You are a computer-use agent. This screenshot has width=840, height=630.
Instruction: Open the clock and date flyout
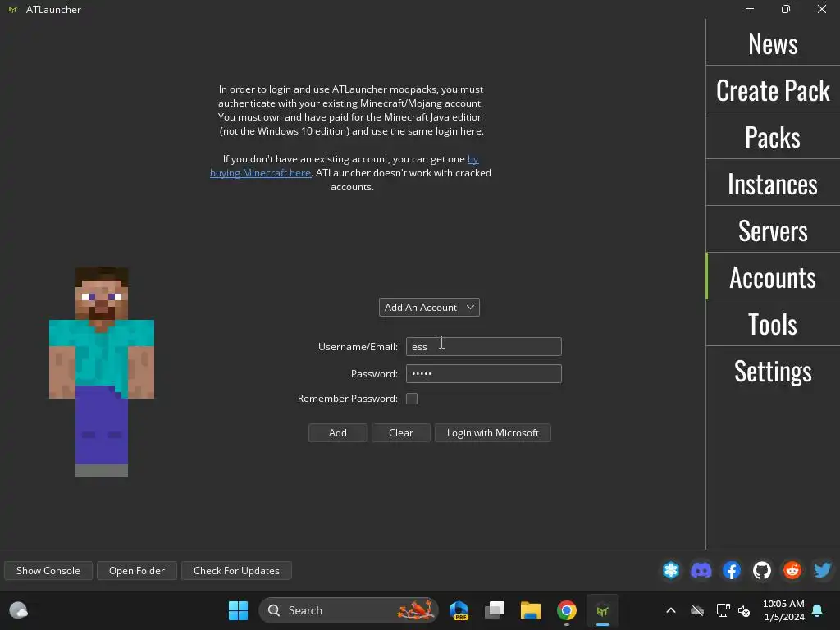[783, 610]
